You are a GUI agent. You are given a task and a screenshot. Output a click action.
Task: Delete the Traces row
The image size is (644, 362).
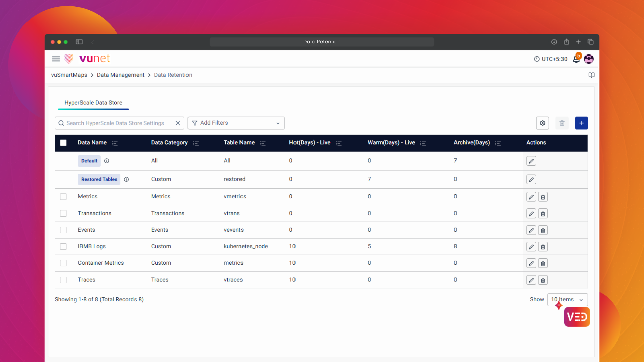[x=543, y=280]
